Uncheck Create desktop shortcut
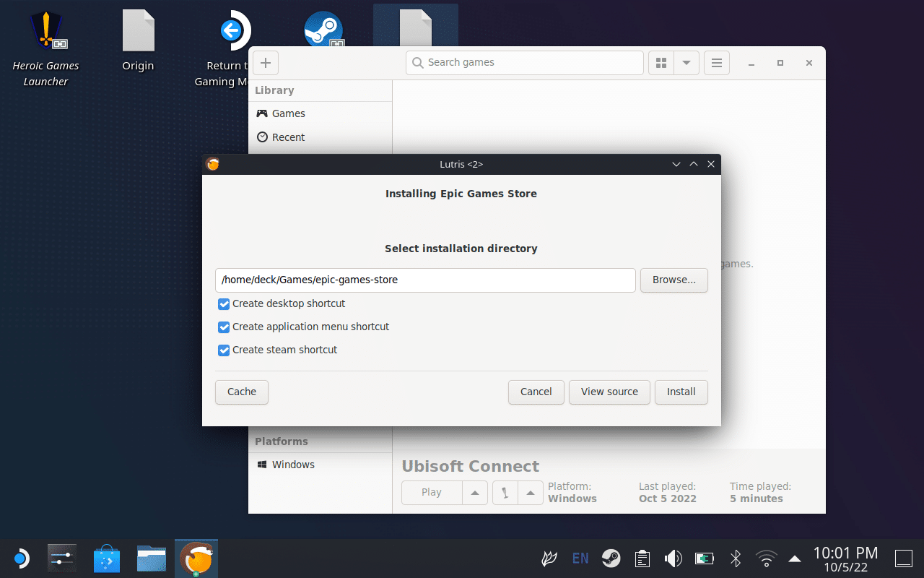 224,304
